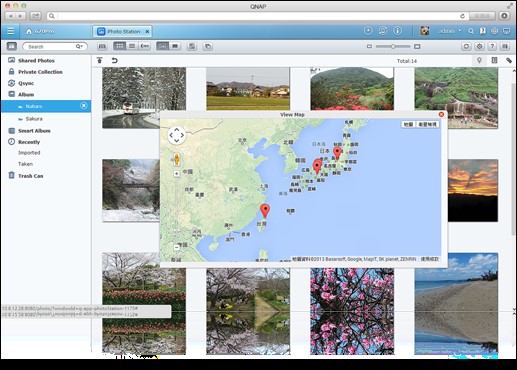
Task: Zoom out the map with minus
Action: [x=177, y=247]
